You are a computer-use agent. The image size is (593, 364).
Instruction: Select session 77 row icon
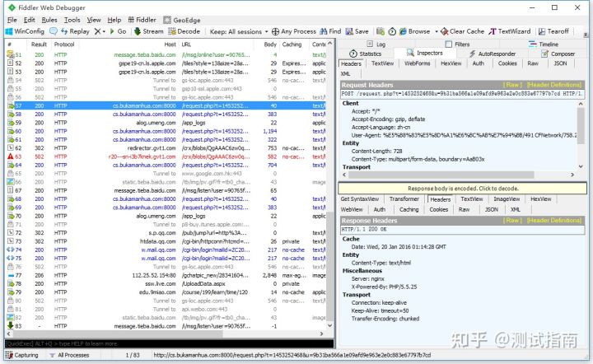pyautogui.click(x=11, y=275)
